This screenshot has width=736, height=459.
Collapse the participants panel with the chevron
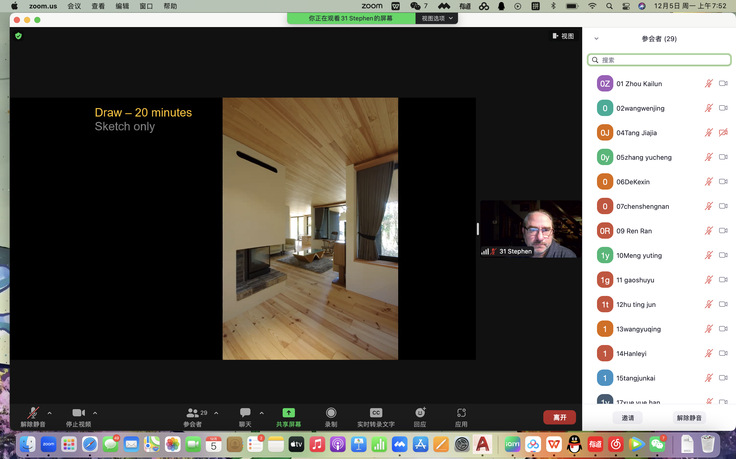click(597, 39)
